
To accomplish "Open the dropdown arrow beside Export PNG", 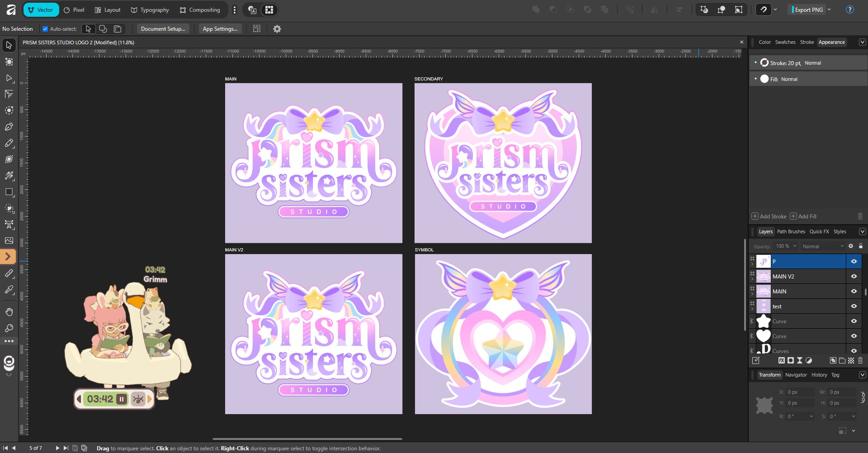I will tap(829, 10).
